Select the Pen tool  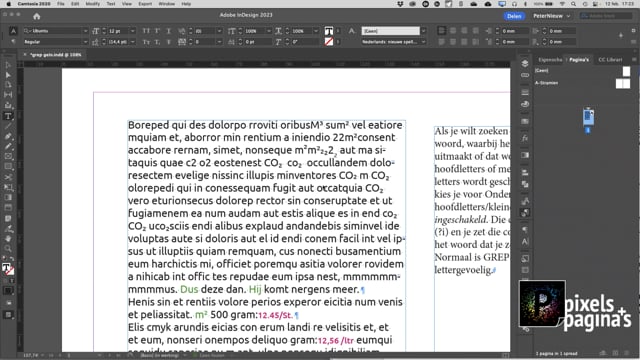coord(8,136)
